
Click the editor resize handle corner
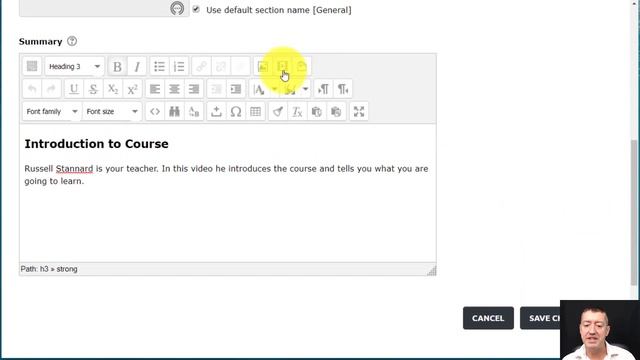point(431,271)
